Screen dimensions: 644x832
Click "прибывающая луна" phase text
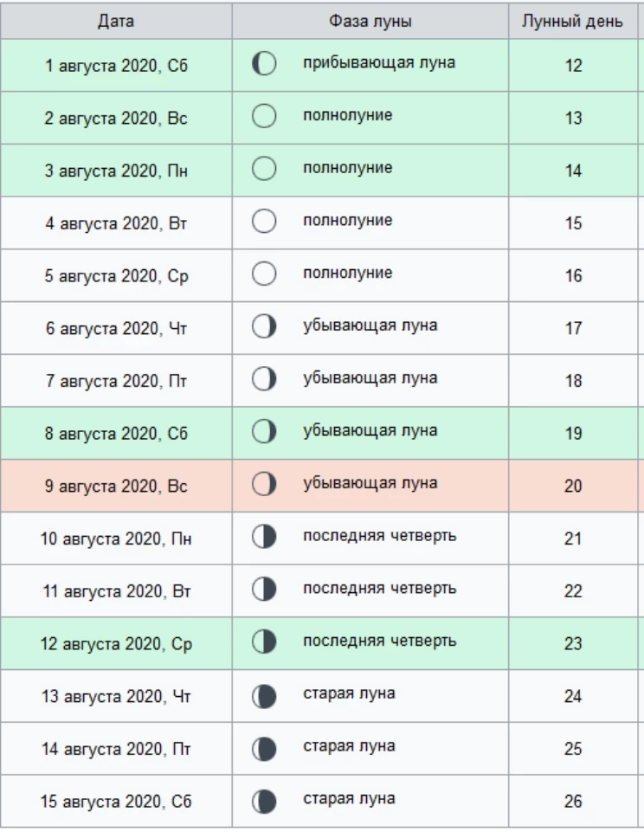point(379,63)
